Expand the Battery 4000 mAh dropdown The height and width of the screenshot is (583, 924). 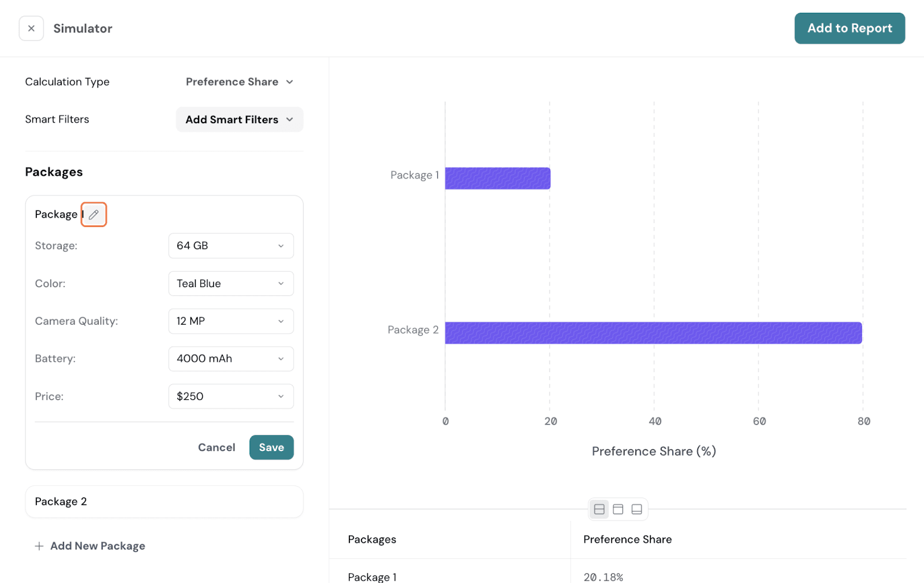click(231, 359)
